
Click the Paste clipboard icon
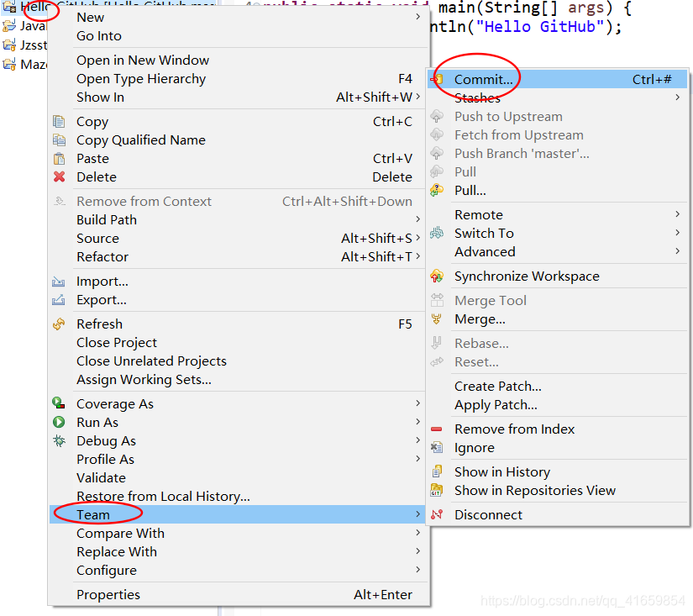[59, 159]
